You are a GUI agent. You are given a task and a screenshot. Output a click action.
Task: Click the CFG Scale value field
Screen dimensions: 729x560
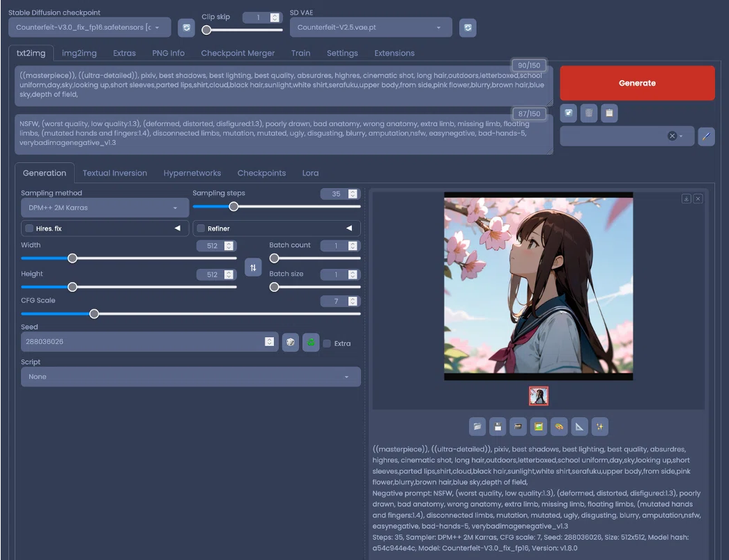(x=340, y=301)
